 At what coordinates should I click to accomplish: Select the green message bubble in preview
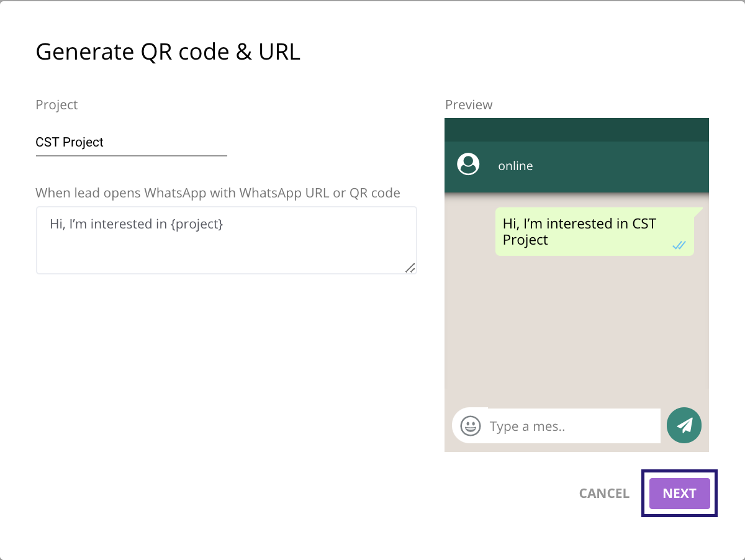tap(594, 232)
